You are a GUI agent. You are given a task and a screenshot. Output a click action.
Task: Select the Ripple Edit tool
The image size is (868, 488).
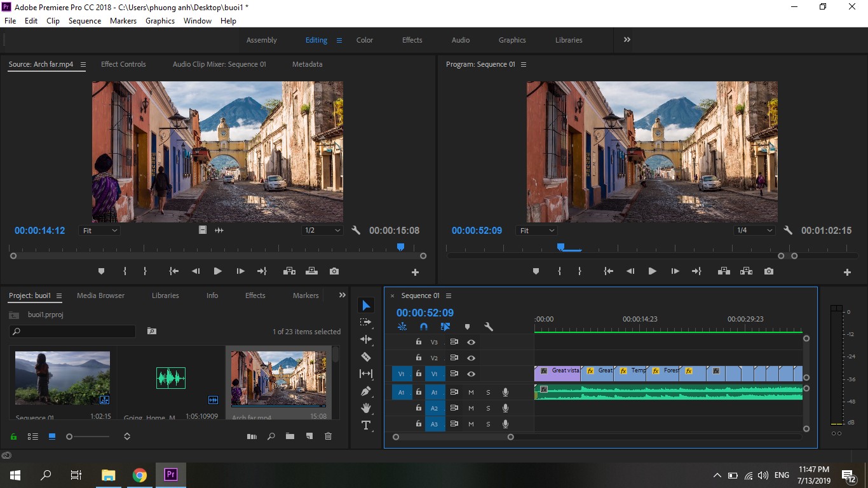[x=366, y=339]
